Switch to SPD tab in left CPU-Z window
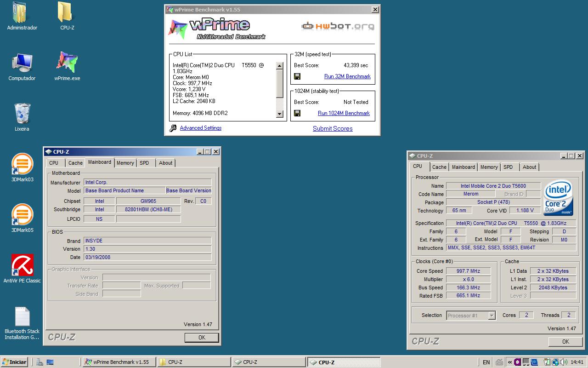 tap(144, 163)
